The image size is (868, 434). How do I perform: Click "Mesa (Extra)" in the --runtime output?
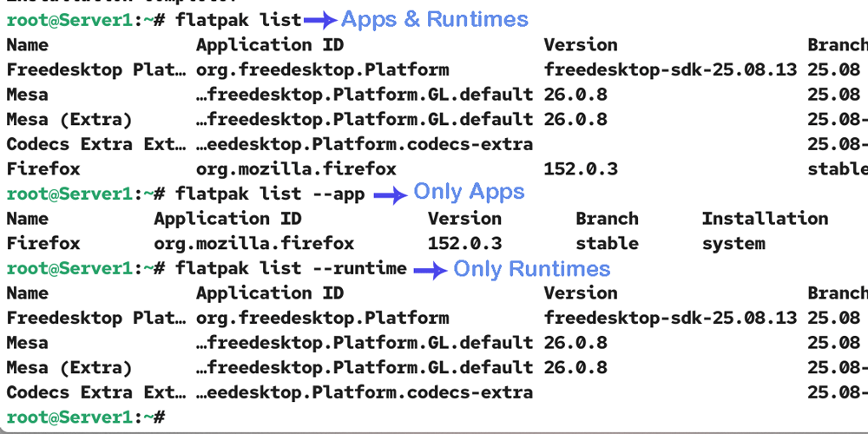69,367
